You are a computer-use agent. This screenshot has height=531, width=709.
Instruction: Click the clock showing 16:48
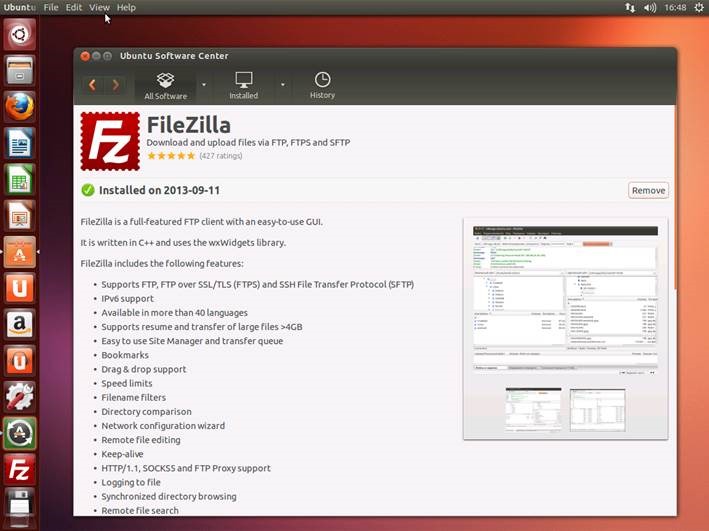(x=675, y=7)
